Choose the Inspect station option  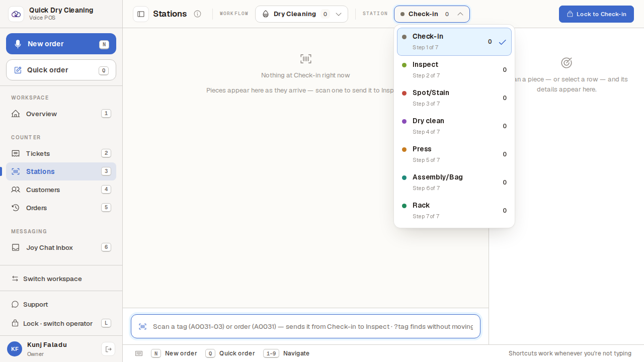[454, 70]
